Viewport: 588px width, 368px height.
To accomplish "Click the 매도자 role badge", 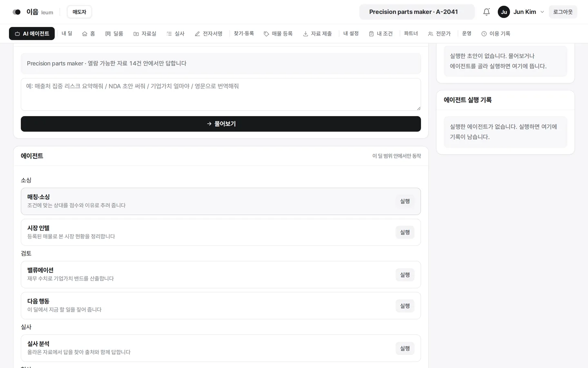I will coord(79,12).
